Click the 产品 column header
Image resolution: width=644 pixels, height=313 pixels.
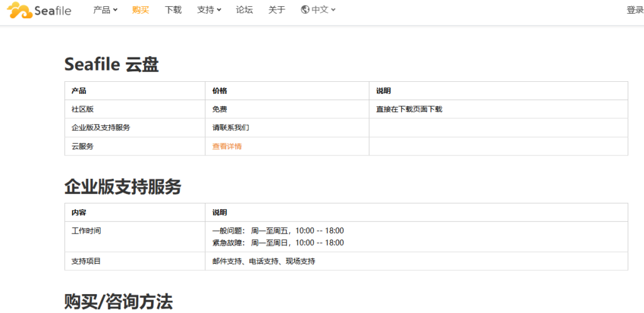tap(135, 91)
